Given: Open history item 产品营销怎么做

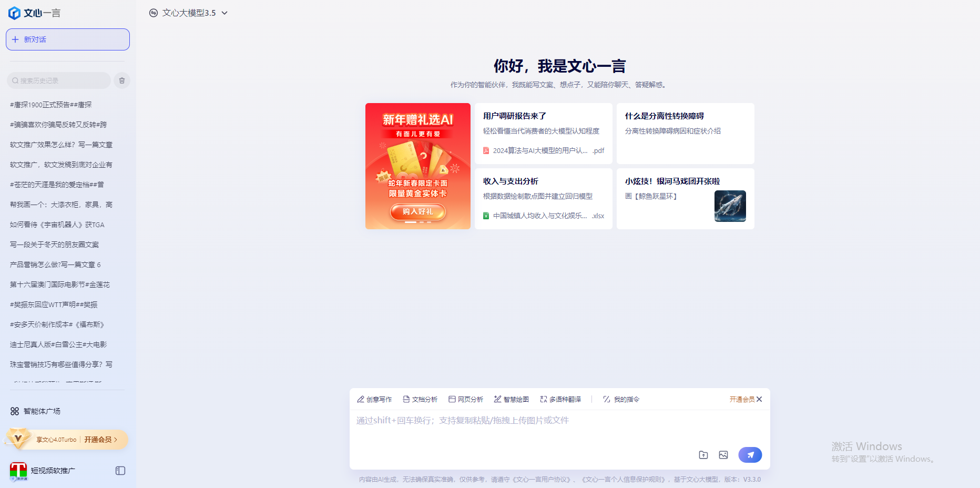Looking at the screenshot, I should pos(55,265).
